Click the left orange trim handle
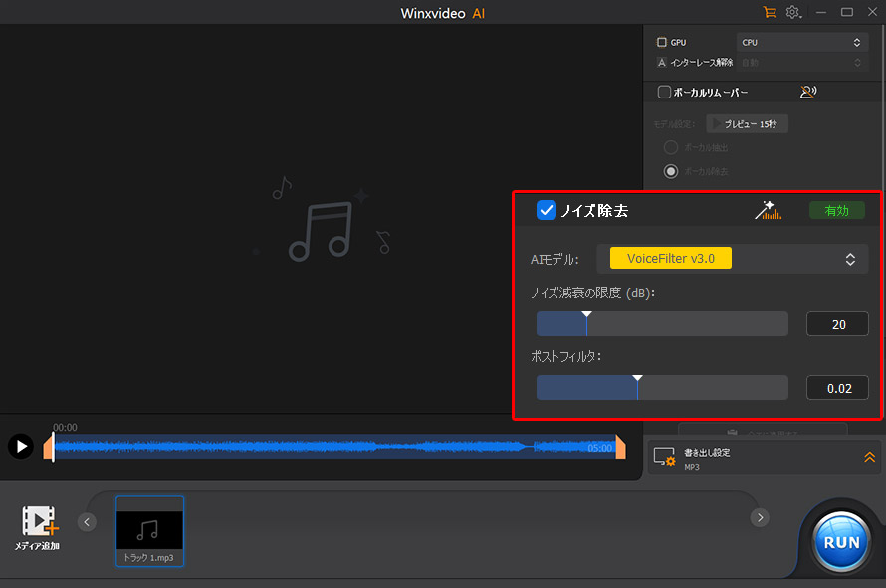This screenshot has height=588, width=886. click(48, 447)
